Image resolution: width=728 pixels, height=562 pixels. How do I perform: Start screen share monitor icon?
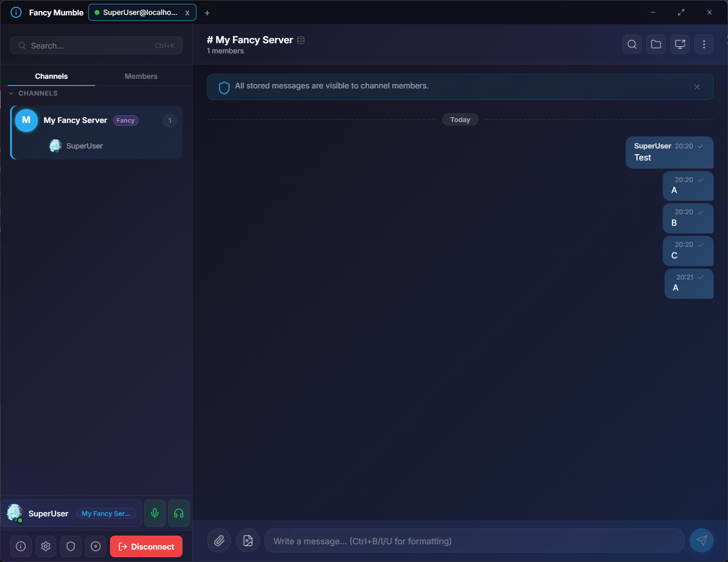click(680, 44)
